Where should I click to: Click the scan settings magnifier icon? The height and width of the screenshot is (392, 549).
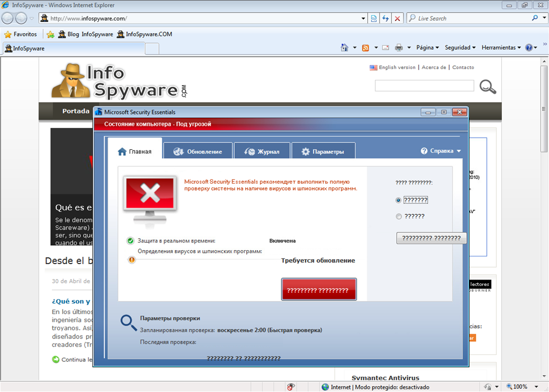pos(129,323)
